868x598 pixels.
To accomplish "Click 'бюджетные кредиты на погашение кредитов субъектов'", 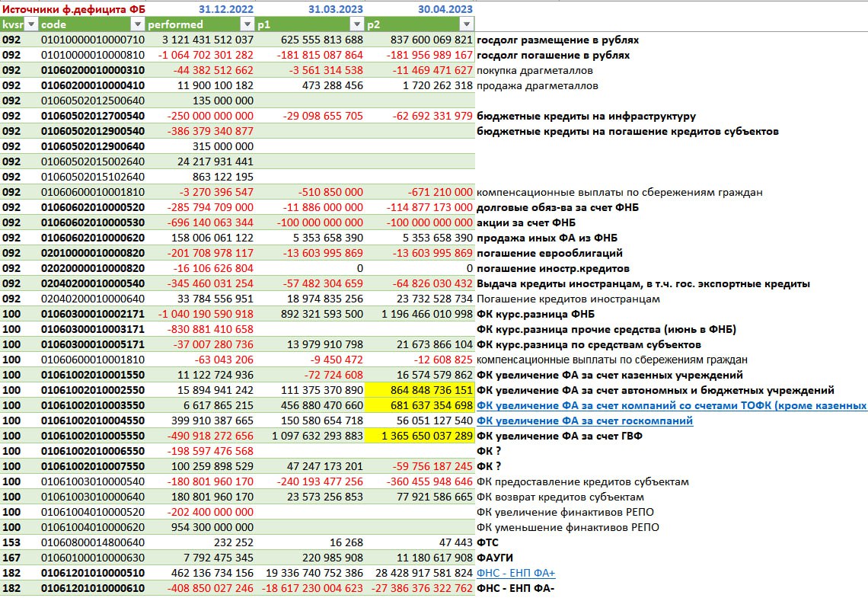I will pos(627,131).
